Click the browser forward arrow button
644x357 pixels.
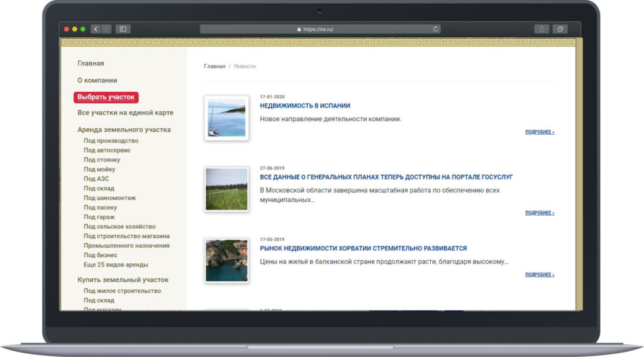pyautogui.click(x=106, y=29)
